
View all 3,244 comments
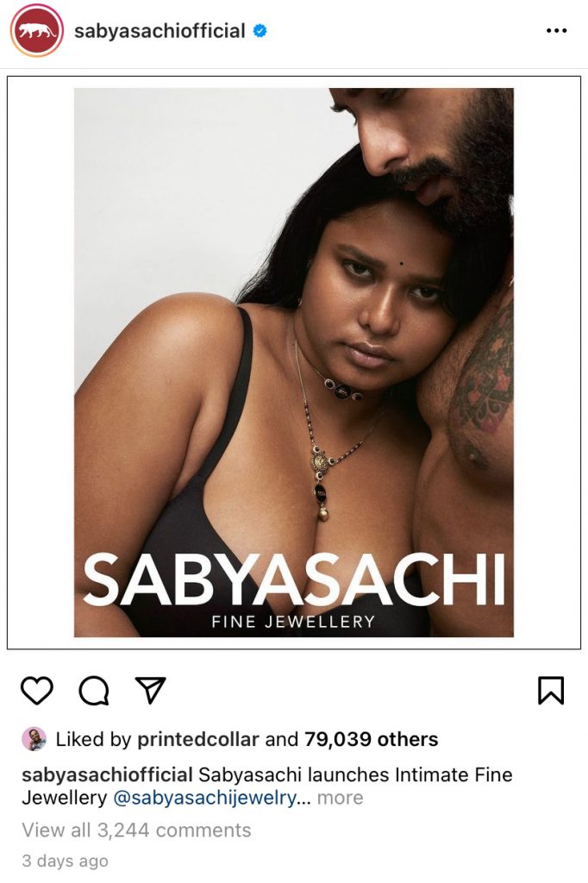[x=136, y=830]
